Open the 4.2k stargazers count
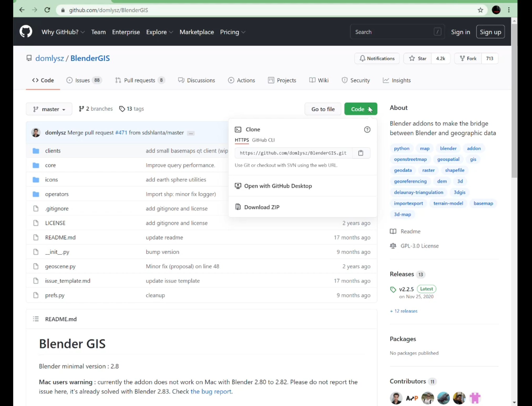This screenshot has width=532, height=406. pos(441,58)
